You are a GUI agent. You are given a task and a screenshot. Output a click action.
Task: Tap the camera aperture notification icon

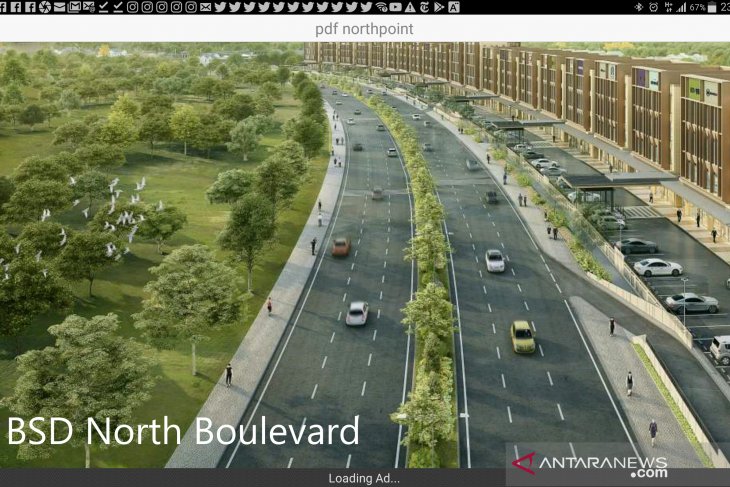coord(45,7)
